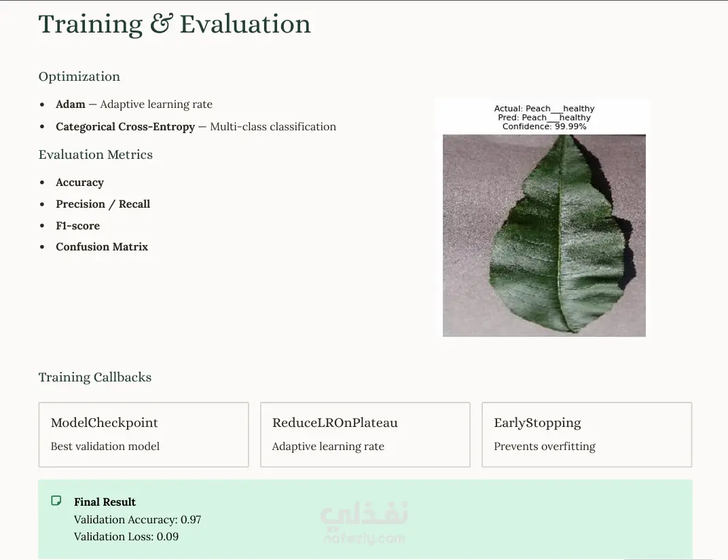Click the Precision / Recall item
Image resolution: width=728 pixels, height=560 pixels.
tap(103, 204)
